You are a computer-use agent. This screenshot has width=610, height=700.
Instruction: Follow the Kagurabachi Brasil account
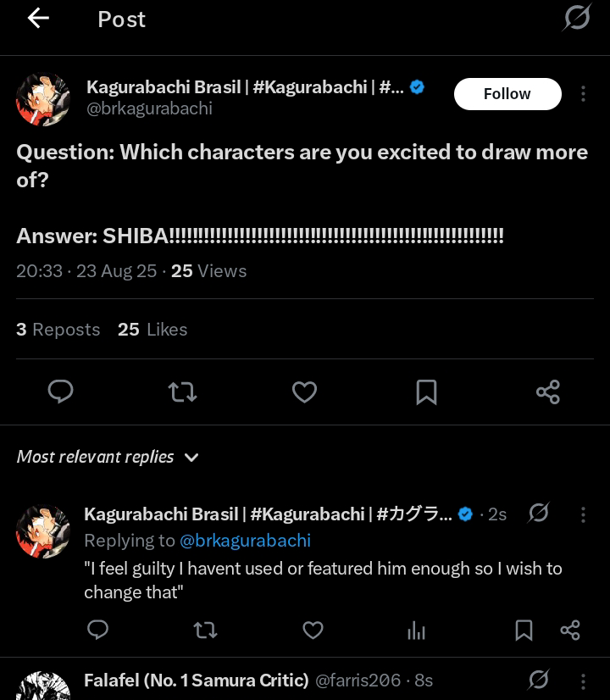[x=507, y=94]
